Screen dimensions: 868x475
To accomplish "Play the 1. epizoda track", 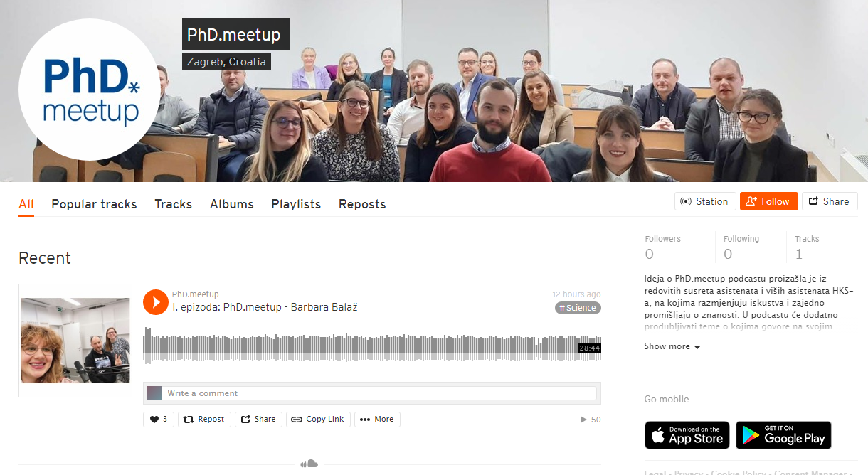I will (156, 301).
